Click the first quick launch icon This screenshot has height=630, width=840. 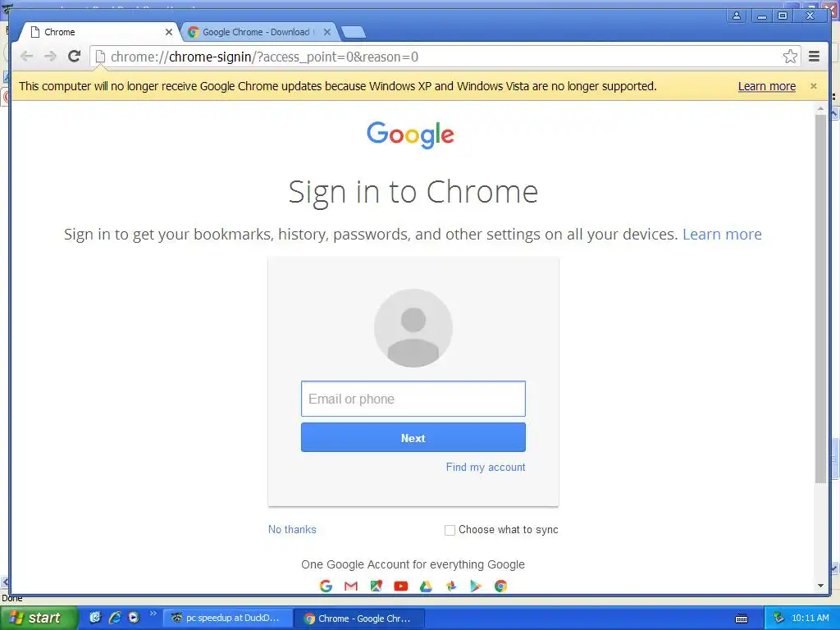[95, 618]
